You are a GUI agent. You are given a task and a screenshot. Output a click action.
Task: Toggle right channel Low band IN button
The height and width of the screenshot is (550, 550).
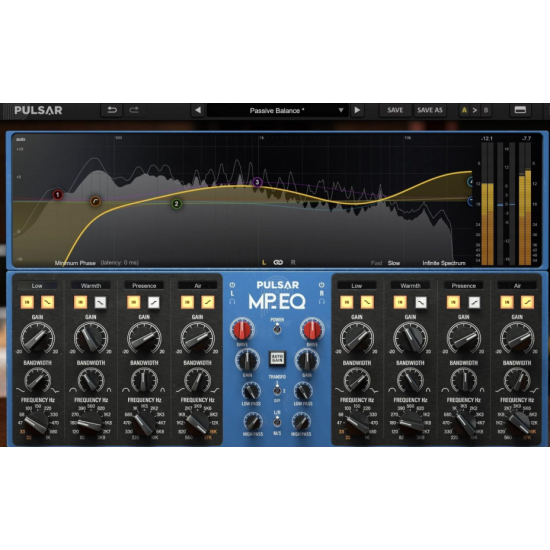click(x=347, y=302)
